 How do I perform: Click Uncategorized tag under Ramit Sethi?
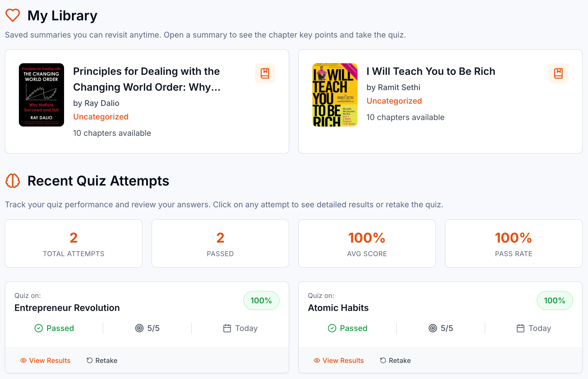(394, 101)
